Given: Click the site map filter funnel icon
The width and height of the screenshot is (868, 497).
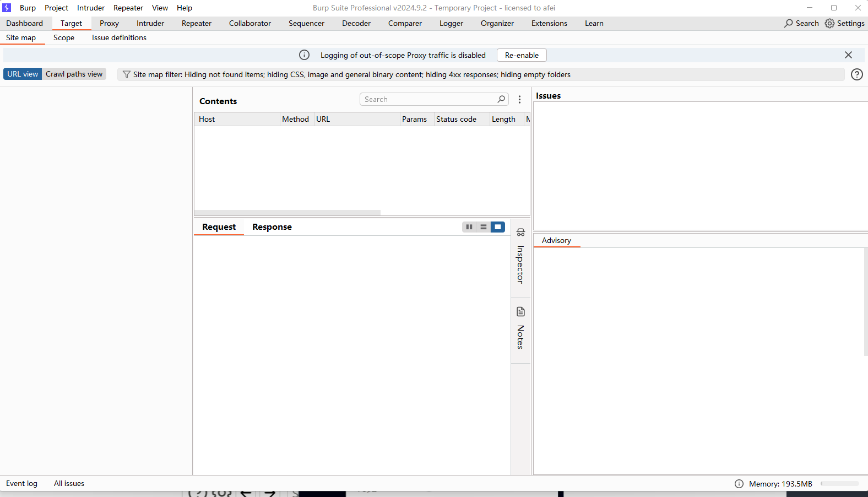Looking at the screenshot, I should pos(127,74).
